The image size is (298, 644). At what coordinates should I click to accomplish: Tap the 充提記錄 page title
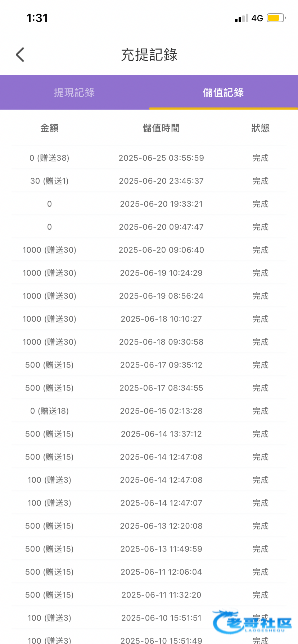click(x=149, y=55)
